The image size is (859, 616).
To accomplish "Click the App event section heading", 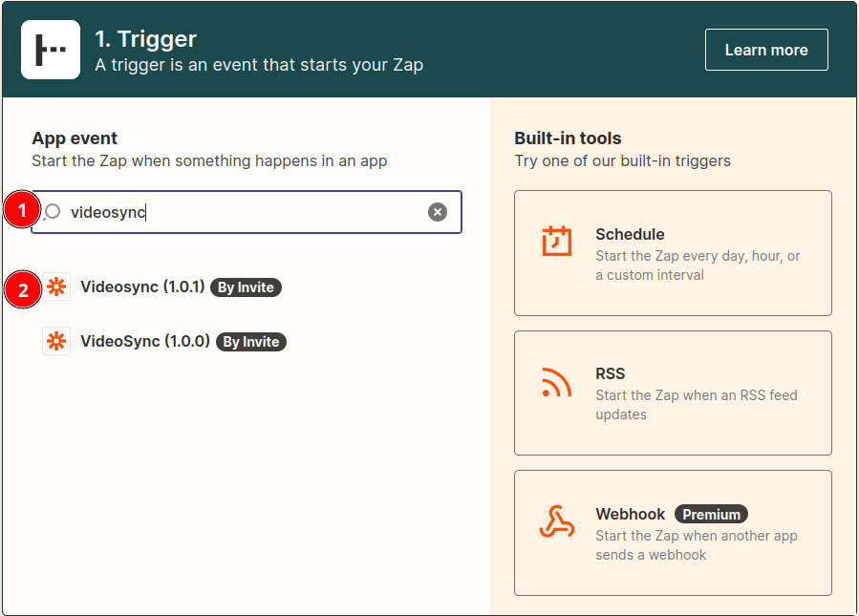I will [75, 138].
